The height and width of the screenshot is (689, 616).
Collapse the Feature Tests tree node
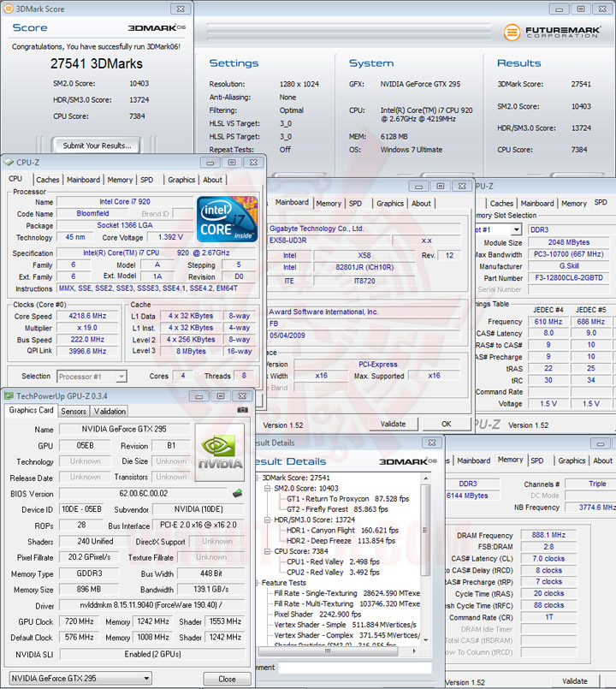point(258,583)
